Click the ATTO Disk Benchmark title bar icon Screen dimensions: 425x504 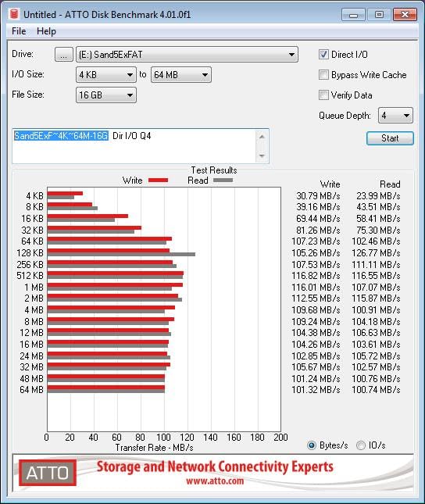point(14,15)
